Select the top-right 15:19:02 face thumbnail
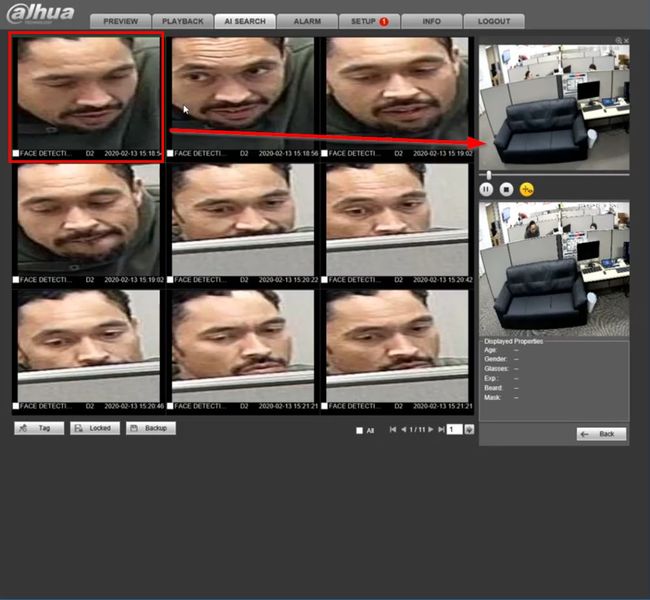The image size is (650, 600). pyautogui.click(x=397, y=93)
